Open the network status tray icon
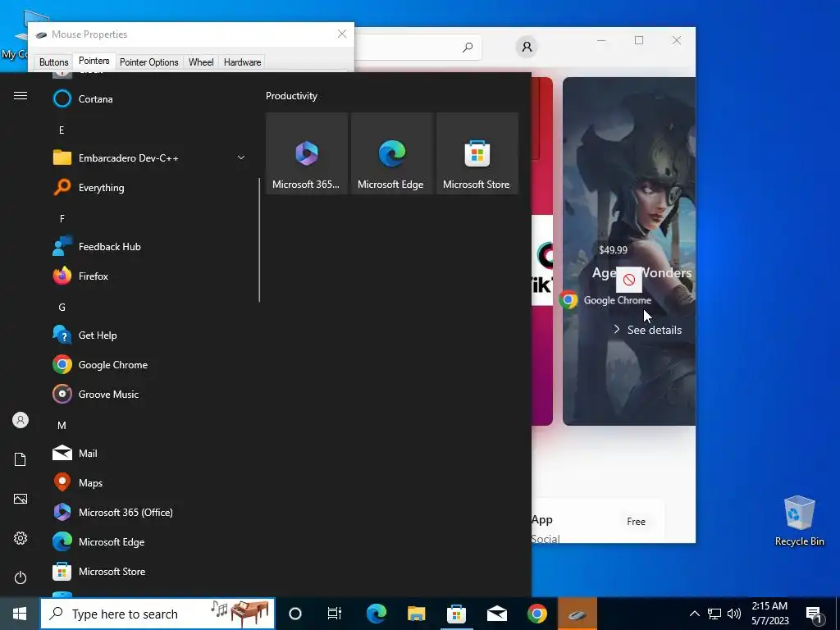 point(714,614)
